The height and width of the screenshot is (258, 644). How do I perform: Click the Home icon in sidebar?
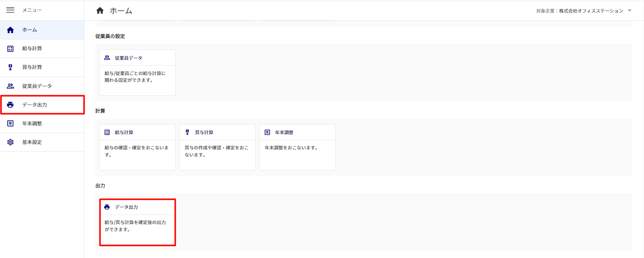[10, 30]
